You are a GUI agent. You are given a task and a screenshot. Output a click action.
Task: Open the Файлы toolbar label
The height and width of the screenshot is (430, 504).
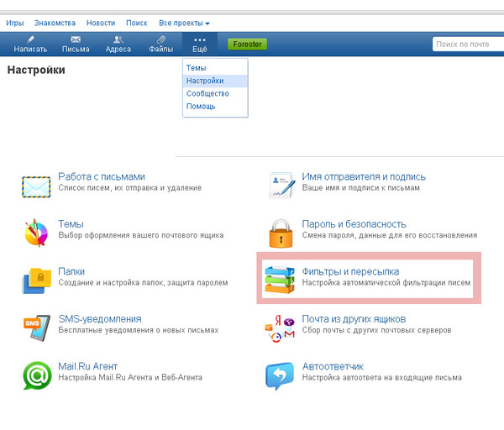160,50
